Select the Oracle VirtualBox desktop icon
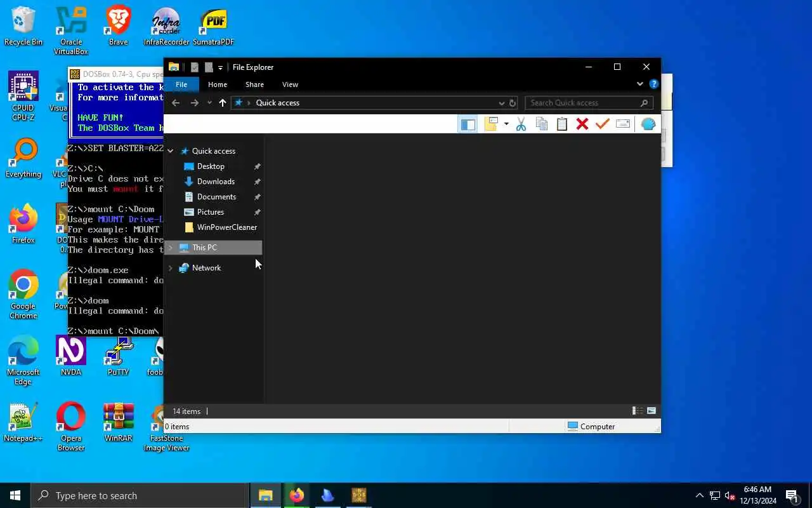 pyautogui.click(x=71, y=30)
